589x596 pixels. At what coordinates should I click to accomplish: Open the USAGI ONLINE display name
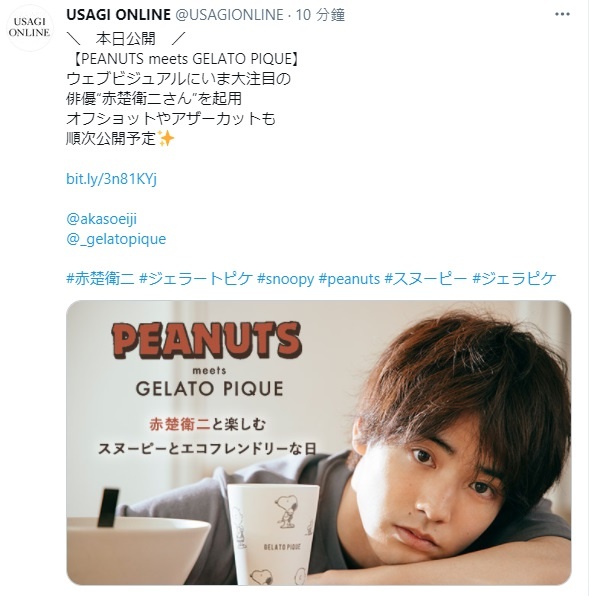click(118, 15)
